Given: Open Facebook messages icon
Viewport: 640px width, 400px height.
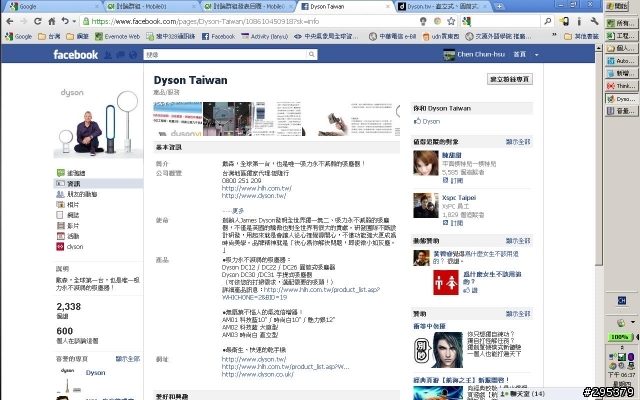Looking at the screenshot, I should pyautogui.click(x=120, y=55).
